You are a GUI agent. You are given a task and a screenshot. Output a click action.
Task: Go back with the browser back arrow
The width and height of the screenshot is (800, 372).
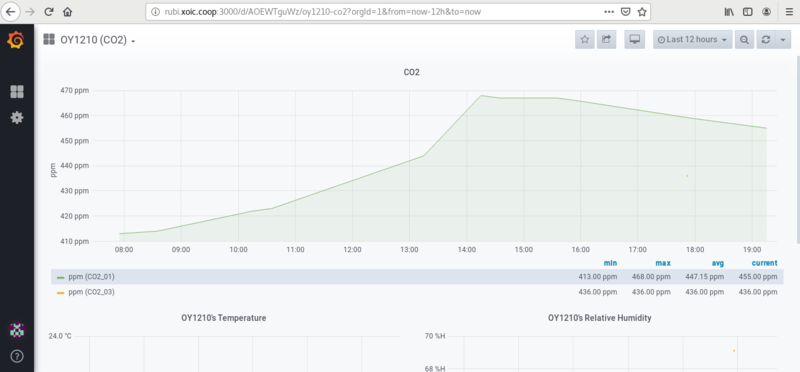point(11,11)
